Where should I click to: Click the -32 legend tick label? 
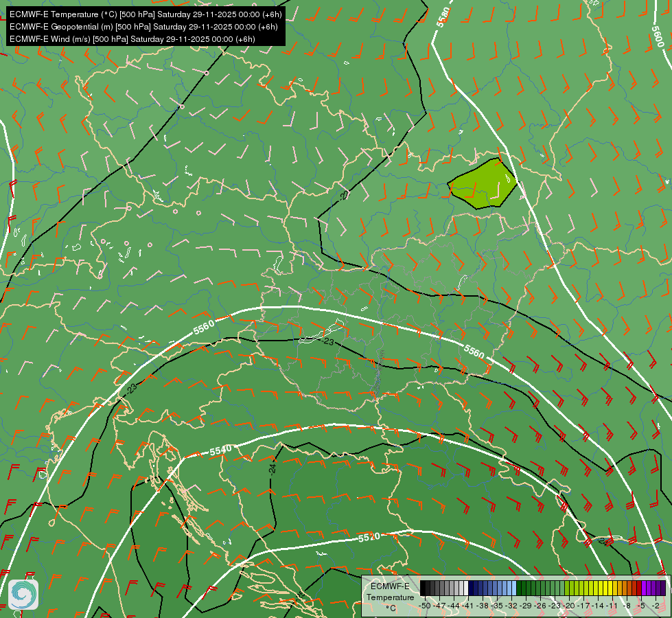[x=511, y=606]
